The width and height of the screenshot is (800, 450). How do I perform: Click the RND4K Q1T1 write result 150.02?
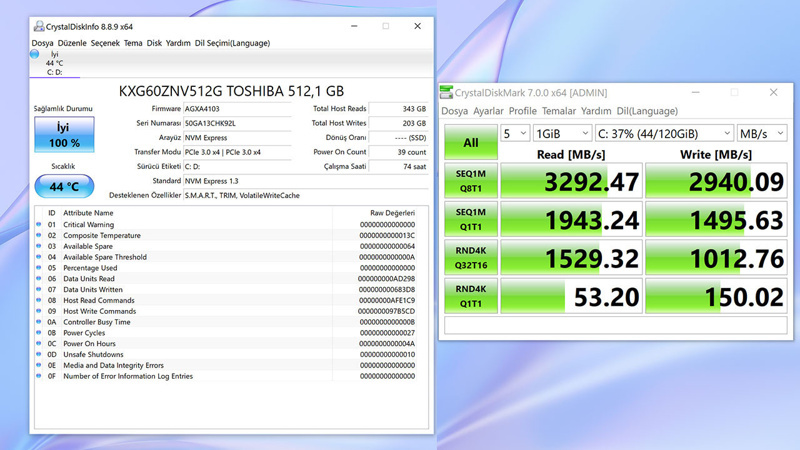[716, 296]
